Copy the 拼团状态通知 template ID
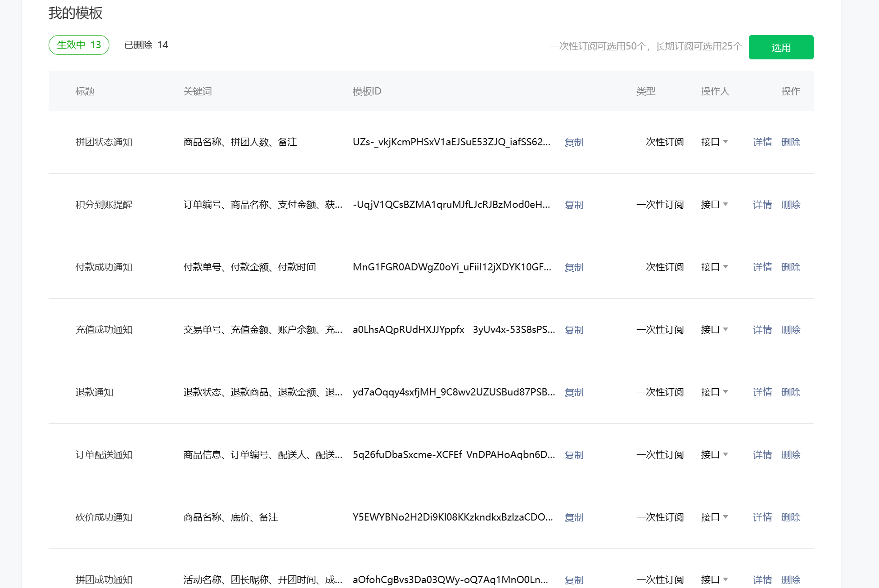This screenshot has height=588, width=879. 574,142
